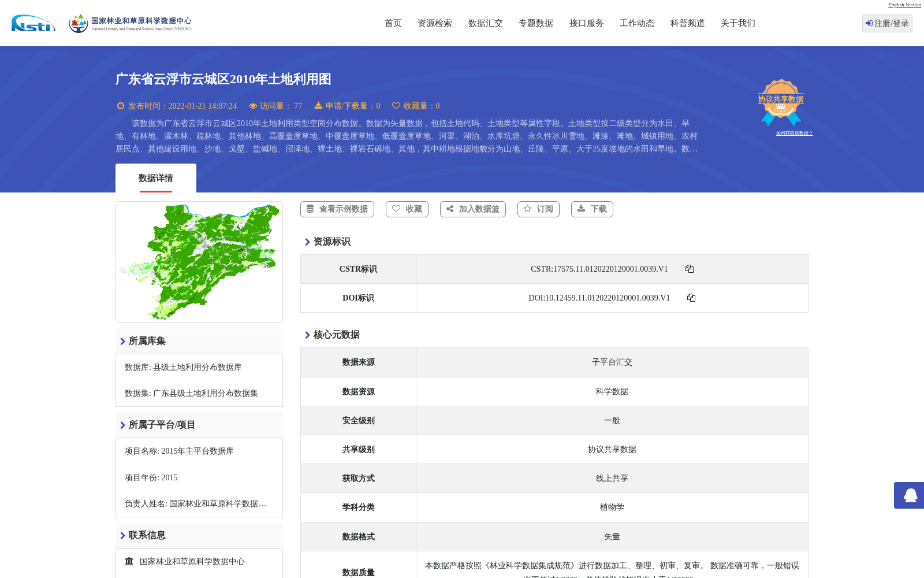Click the 负责人姓名 row text
Screen dimensions: 924x578
coord(196,503)
